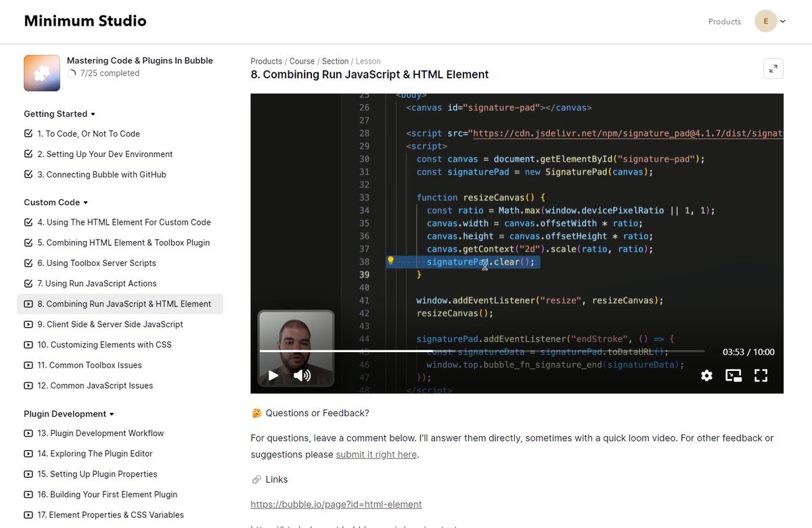Viewport: 812px width, 528px height.
Task: Open lesson 17. Element Properties & CSS Variables
Action: [110, 514]
